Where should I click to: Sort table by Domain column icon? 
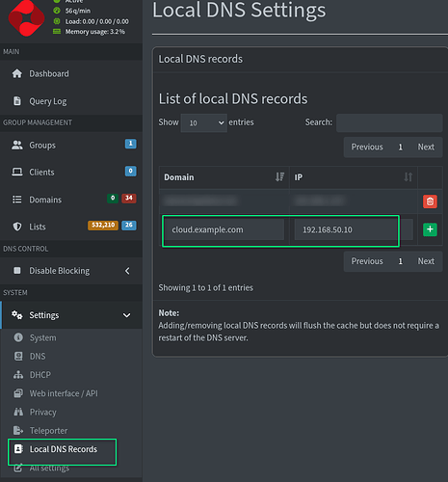(x=279, y=177)
